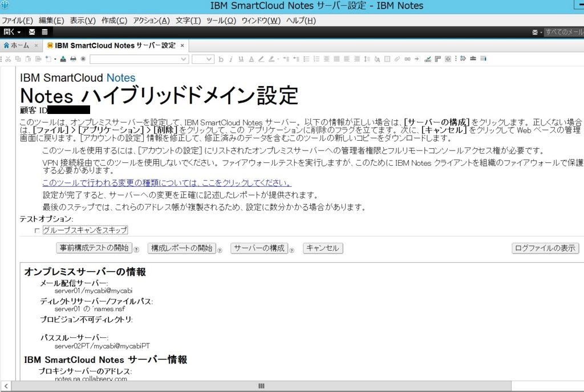Click the Cut scissors icon in toolbar
This screenshot has height=392, width=584.
click(x=8, y=59)
